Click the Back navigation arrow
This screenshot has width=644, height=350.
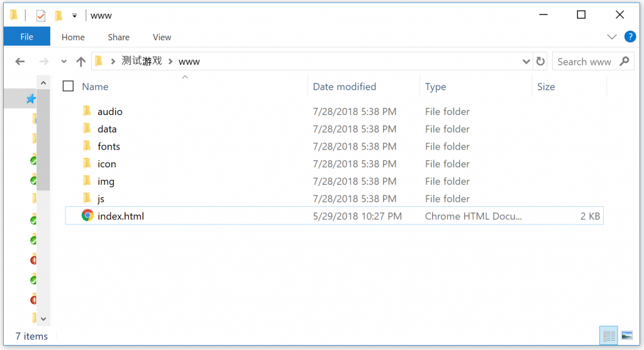(x=19, y=62)
